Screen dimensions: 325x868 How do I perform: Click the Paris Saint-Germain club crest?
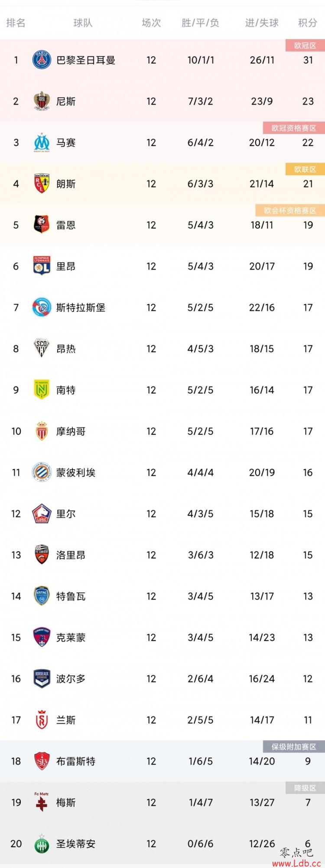[x=42, y=60]
